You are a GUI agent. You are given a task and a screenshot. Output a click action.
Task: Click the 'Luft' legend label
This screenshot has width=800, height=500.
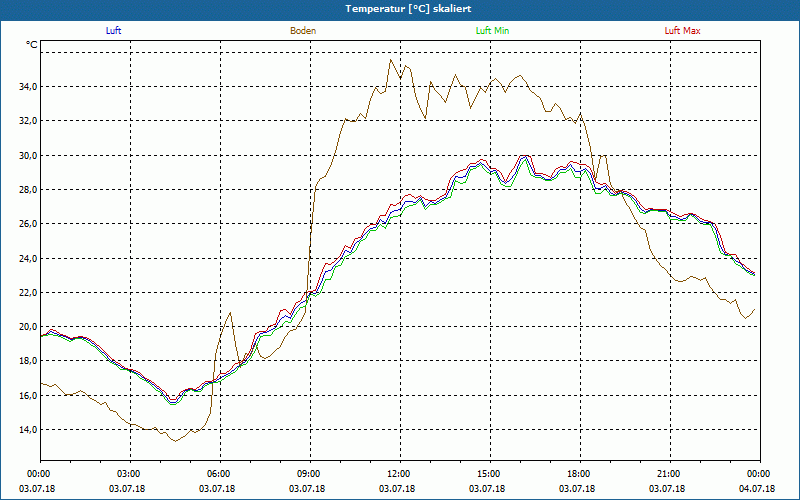[113, 31]
